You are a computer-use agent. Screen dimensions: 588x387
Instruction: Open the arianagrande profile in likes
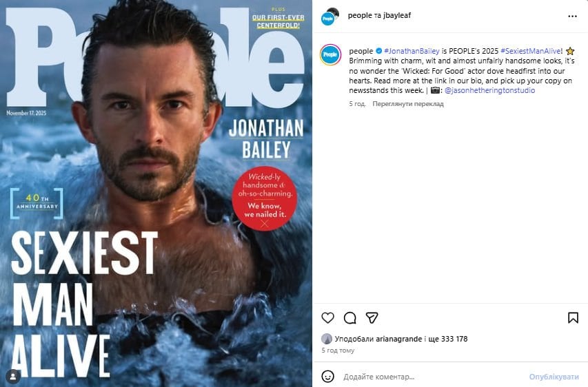coord(399,339)
